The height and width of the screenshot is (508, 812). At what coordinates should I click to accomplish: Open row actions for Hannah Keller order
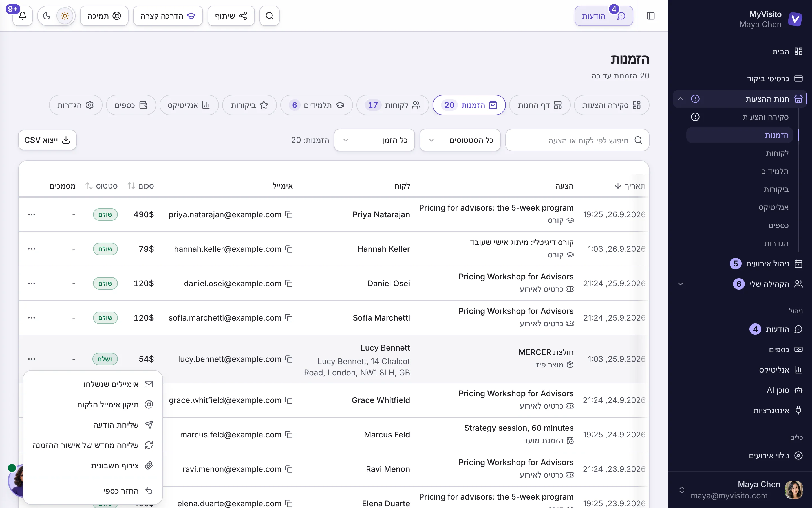(32, 249)
